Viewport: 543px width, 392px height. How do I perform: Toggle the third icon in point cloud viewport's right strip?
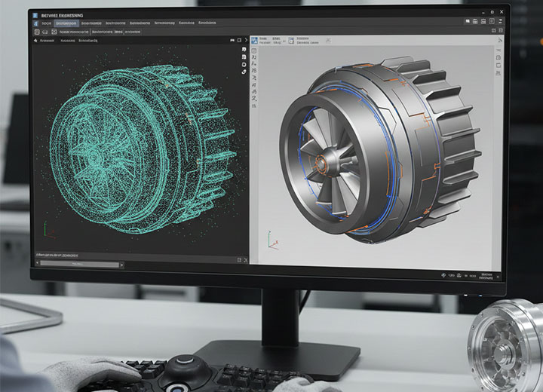click(x=244, y=64)
